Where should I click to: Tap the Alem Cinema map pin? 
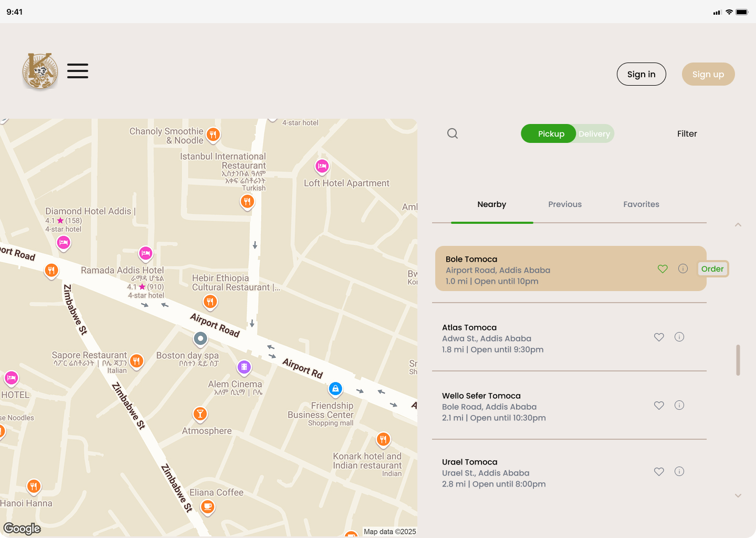click(x=244, y=367)
